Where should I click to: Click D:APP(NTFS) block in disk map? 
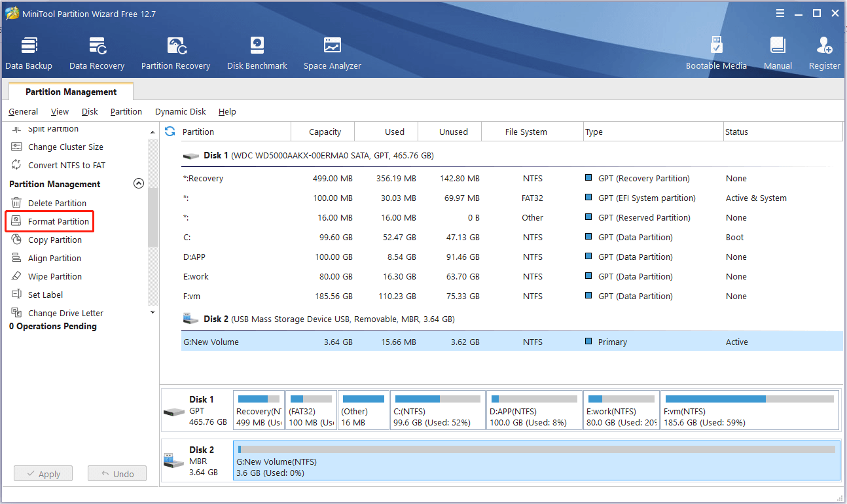point(534,410)
